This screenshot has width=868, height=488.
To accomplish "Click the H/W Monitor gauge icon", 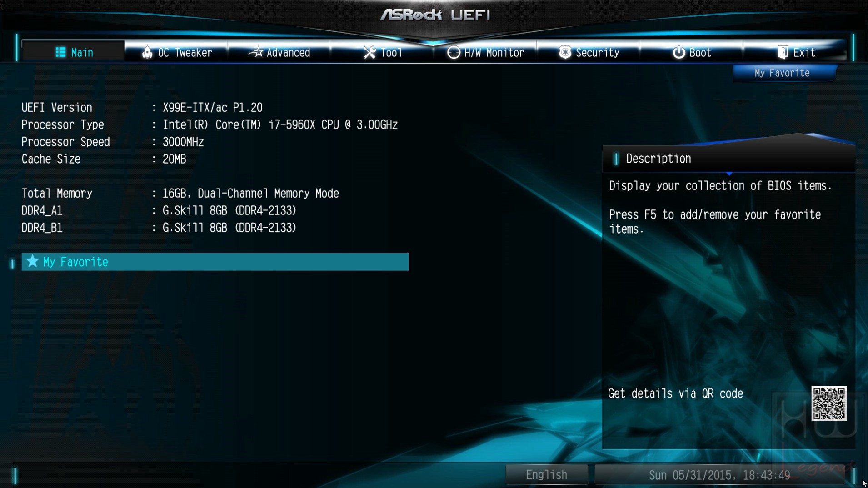I will [x=453, y=52].
